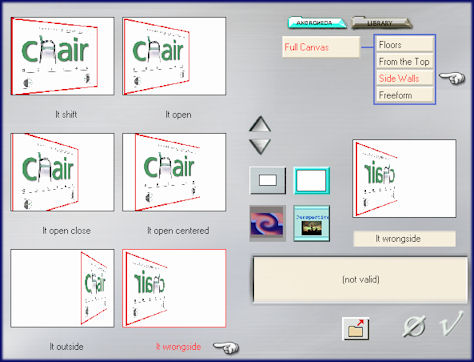The image size is (474, 362).
Task: Confirm with the checkmark icon
Action: tap(452, 323)
